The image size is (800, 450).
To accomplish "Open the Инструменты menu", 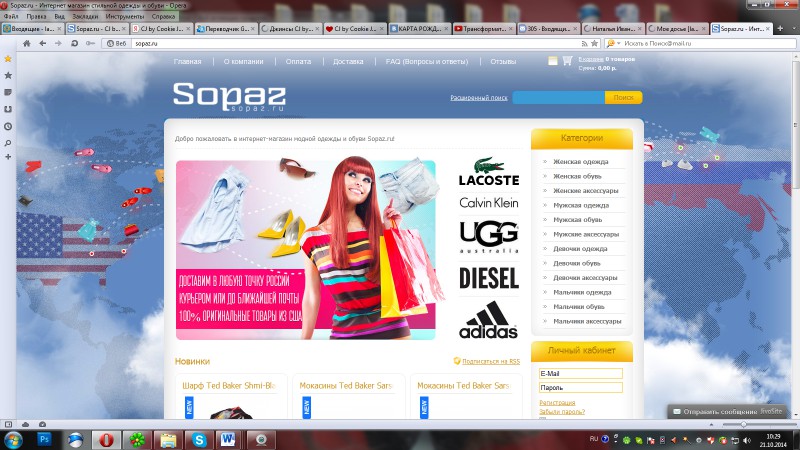I will coord(125,16).
